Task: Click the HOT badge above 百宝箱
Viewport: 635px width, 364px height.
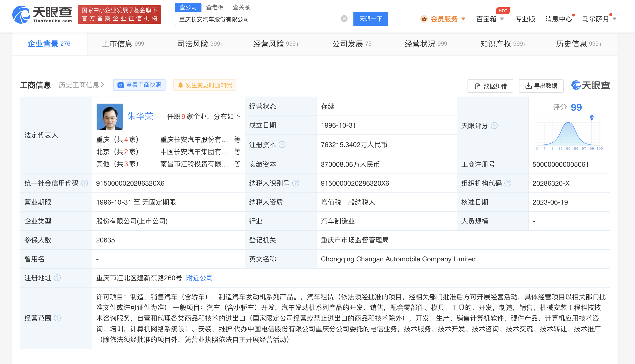Action: click(502, 11)
